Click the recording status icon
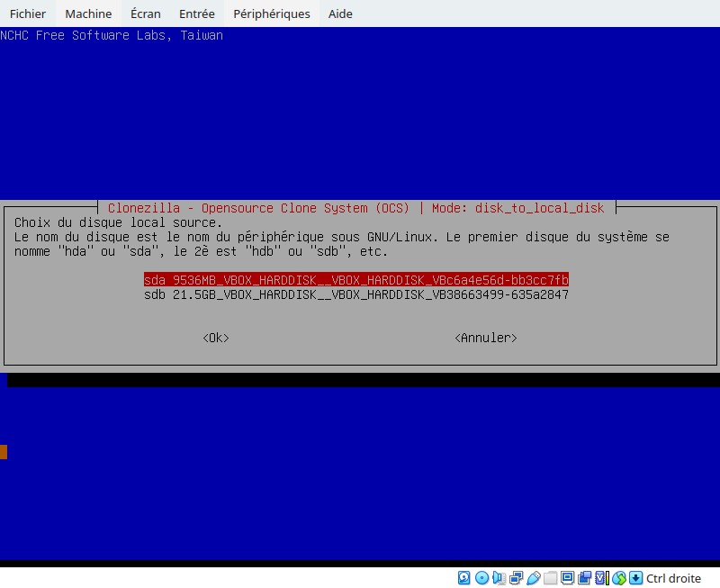720x588 pixels. coord(584,577)
